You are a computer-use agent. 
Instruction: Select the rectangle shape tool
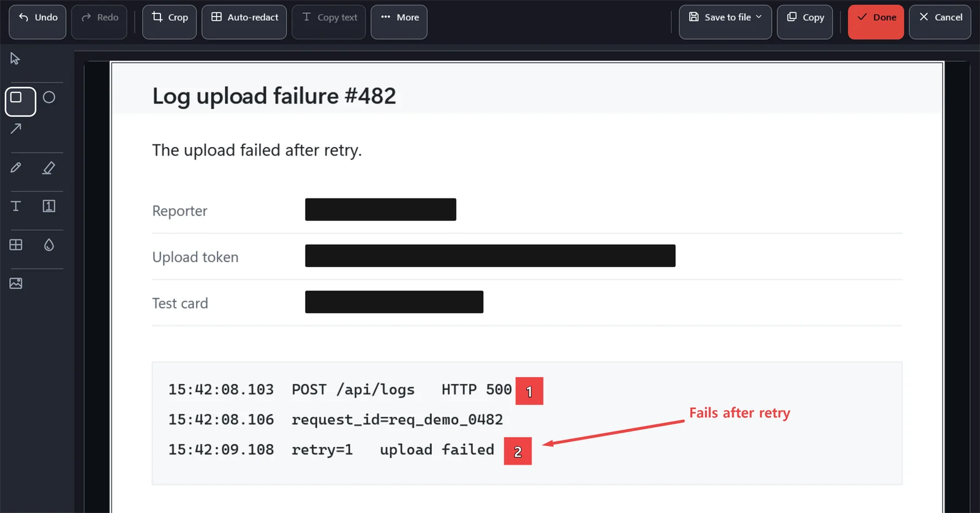20,102
